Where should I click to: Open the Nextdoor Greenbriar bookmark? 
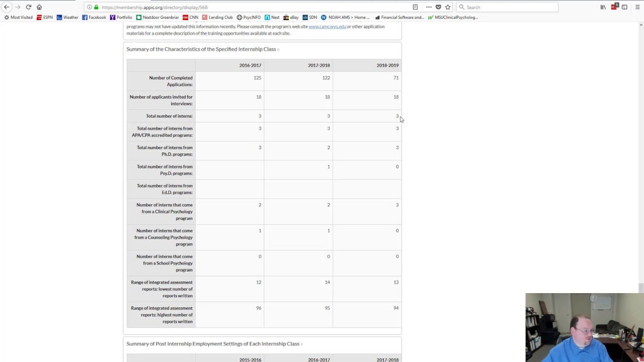(x=157, y=17)
